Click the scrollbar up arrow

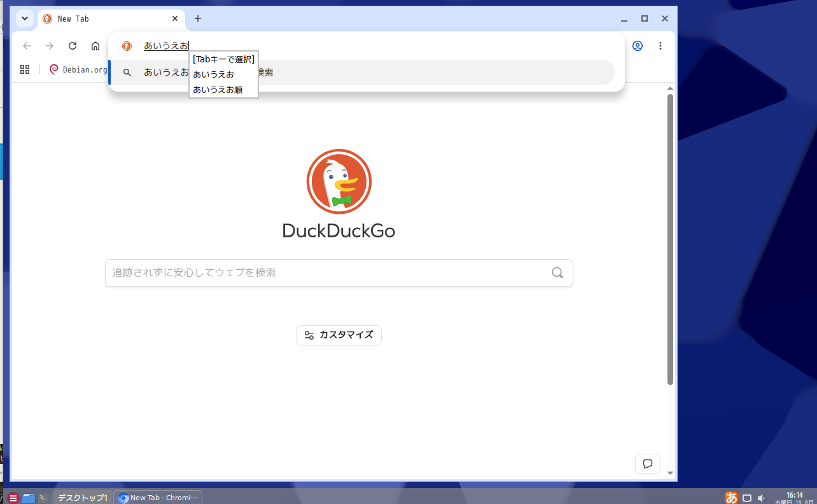(x=670, y=88)
